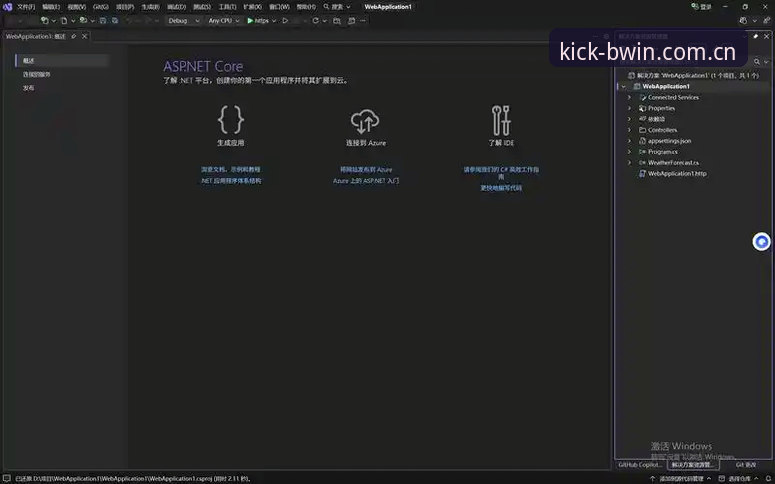This screenshot has height=484, width=775.
Task: Collapse the WebApplication1 project node
Action: tap(624, 87)
